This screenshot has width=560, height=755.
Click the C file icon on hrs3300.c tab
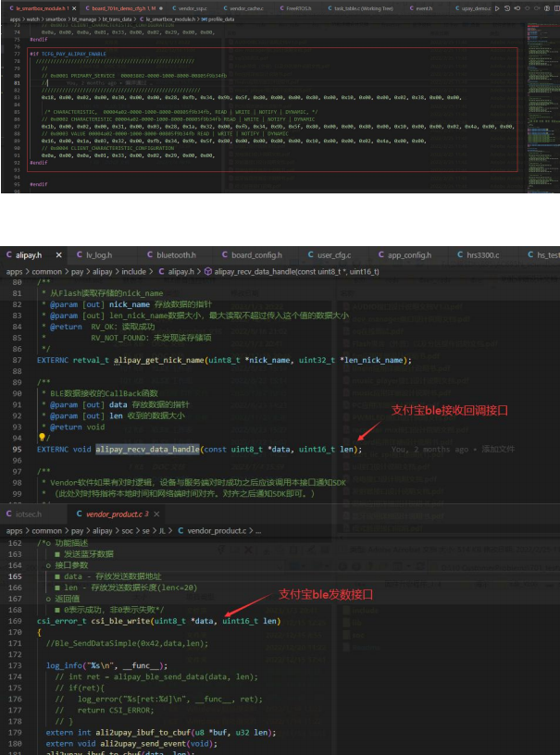pyautogui.click(x=460, y=255)
